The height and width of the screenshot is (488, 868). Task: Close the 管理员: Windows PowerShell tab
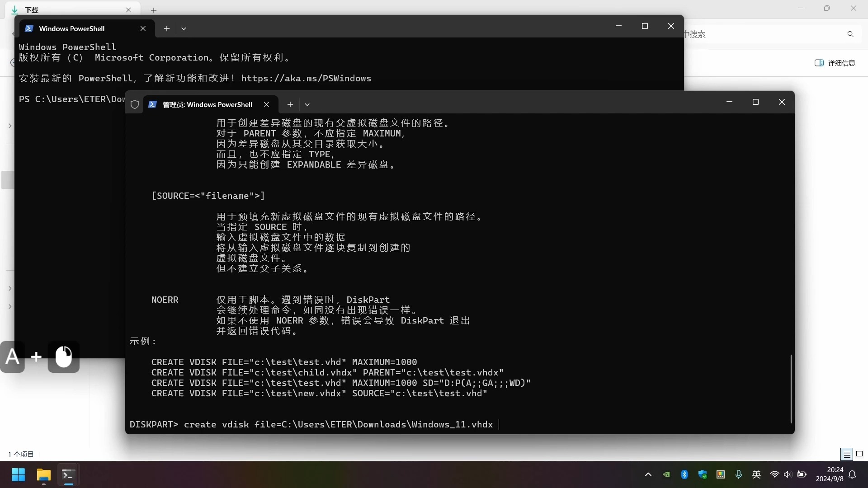pos(266,104)
